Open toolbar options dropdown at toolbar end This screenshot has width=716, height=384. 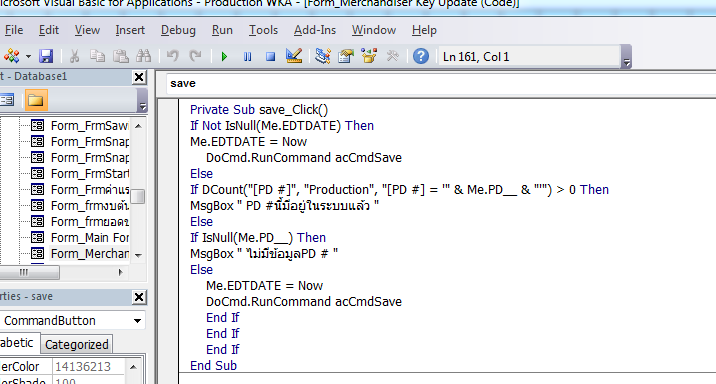[x=626, y=57]
